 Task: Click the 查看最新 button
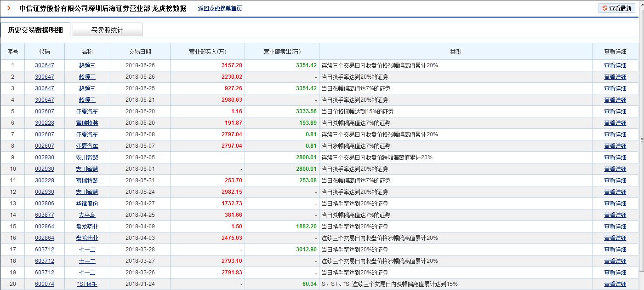coord(617,8)
